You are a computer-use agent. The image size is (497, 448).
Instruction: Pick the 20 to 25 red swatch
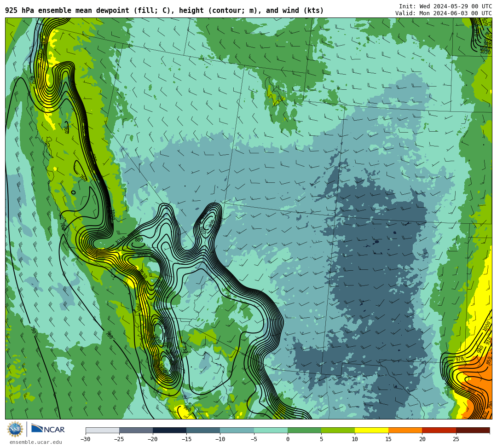click(439, 430)
